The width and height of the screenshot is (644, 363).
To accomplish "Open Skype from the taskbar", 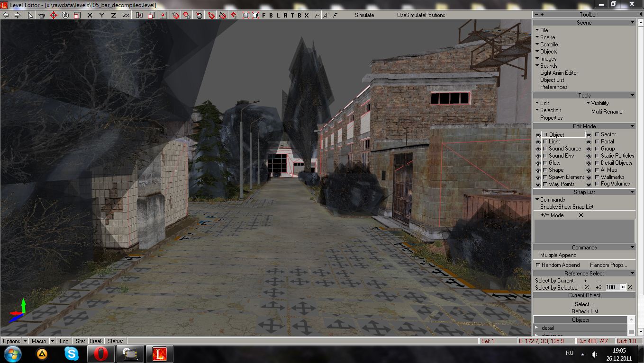I will [x=72, y=354].
